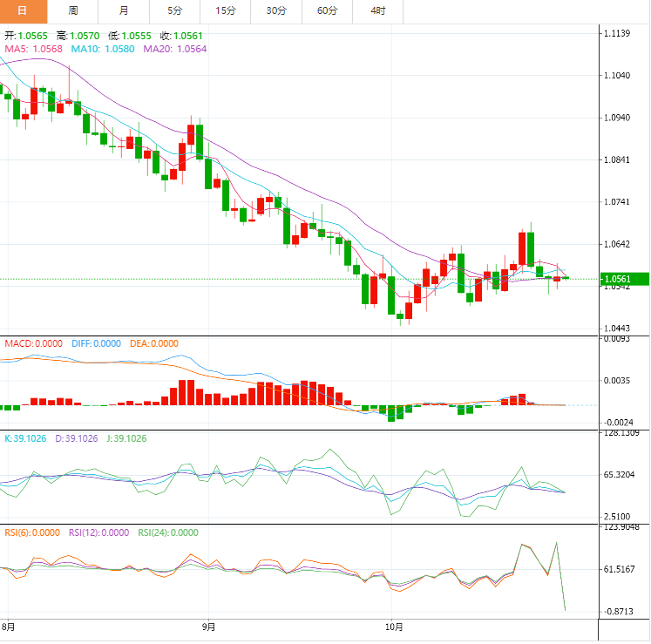Screen dimensions: 651x644
Task: Click the MA10 moving average label
Action: click(103, 49)
